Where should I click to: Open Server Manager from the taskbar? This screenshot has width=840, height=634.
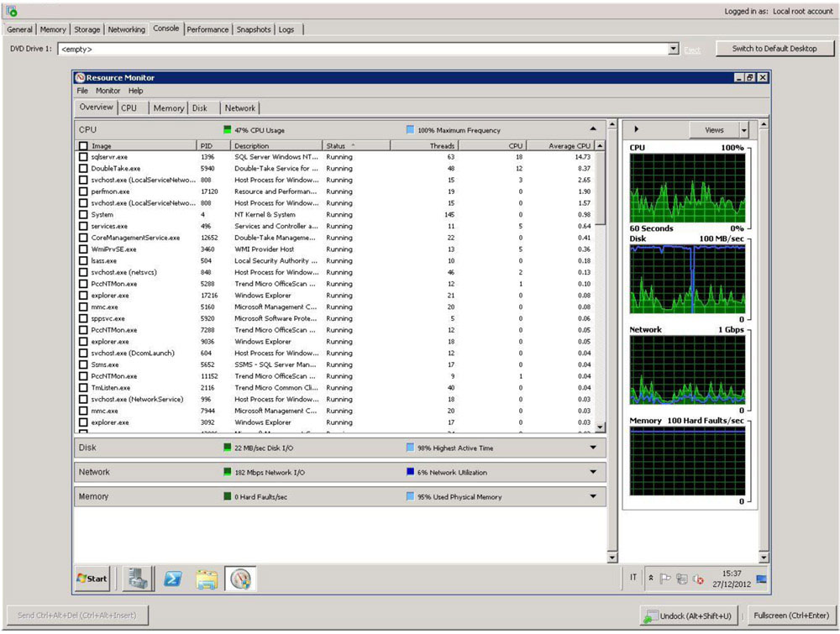(x=139, y=579)
